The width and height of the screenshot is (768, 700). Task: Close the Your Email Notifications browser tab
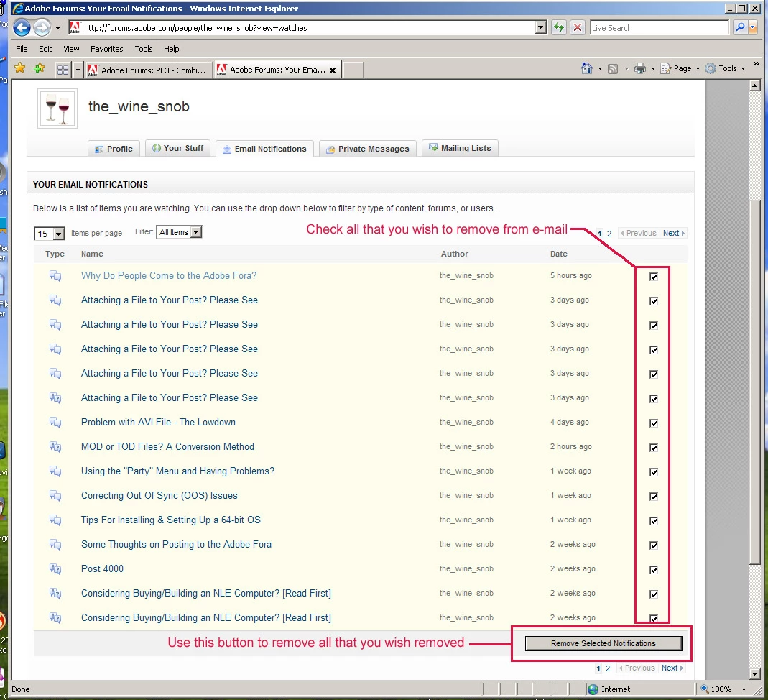click(333, 70)
